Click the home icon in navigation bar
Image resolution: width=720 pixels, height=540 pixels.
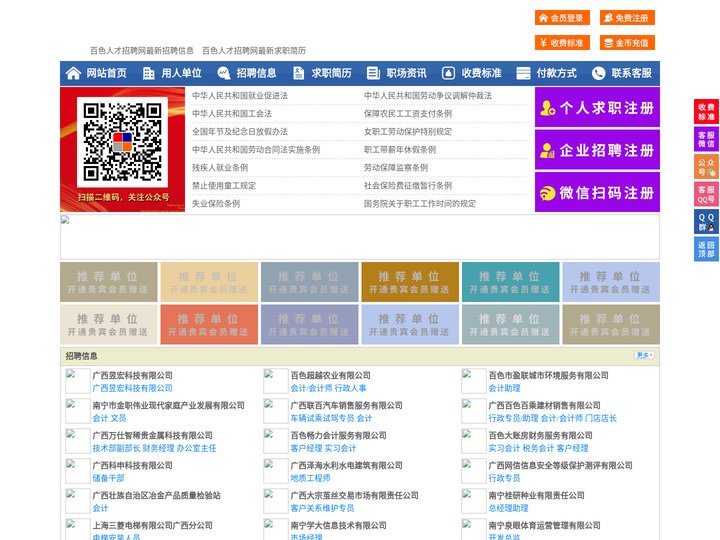[73, 73]
